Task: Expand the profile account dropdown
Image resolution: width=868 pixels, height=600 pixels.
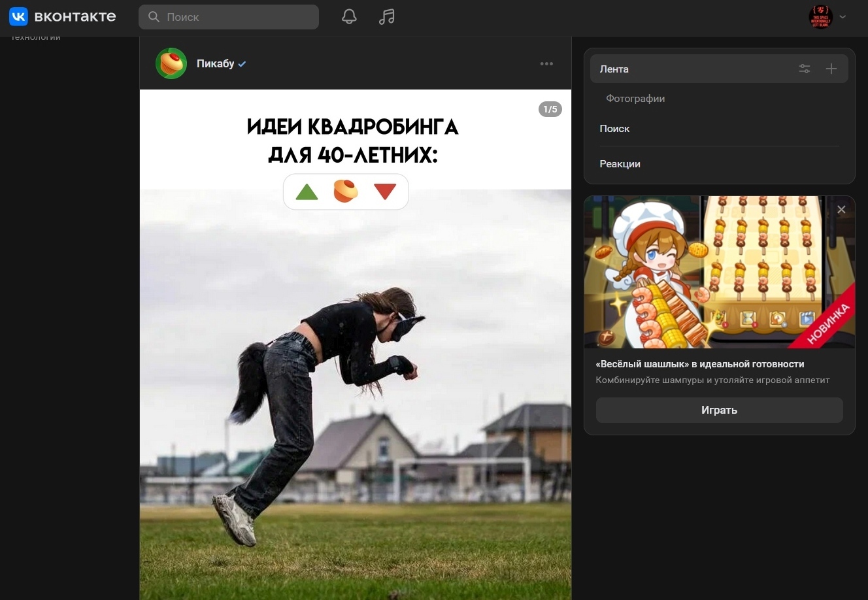Action: 843,17
